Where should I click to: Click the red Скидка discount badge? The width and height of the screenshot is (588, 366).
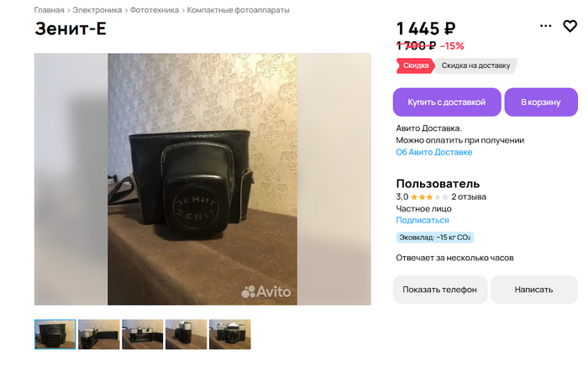[x=416, y=65]
